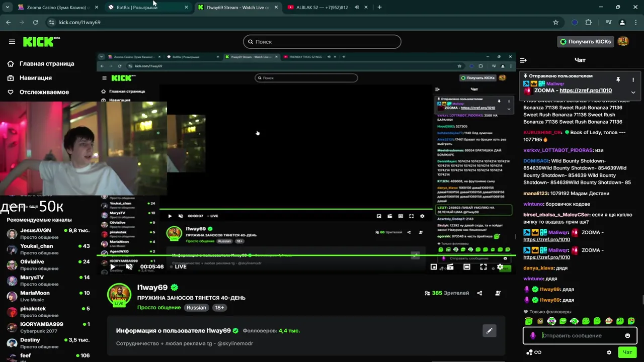This screenshot has height=362, width=644.
Task: Expand the pinned ZOOMA message chevron
Action: click(x=633, y=92)
